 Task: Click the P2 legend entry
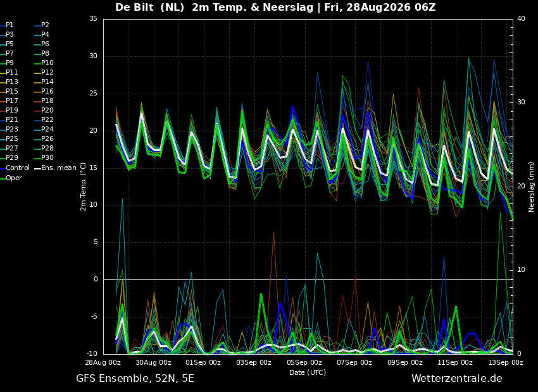[x=42, y=25]
